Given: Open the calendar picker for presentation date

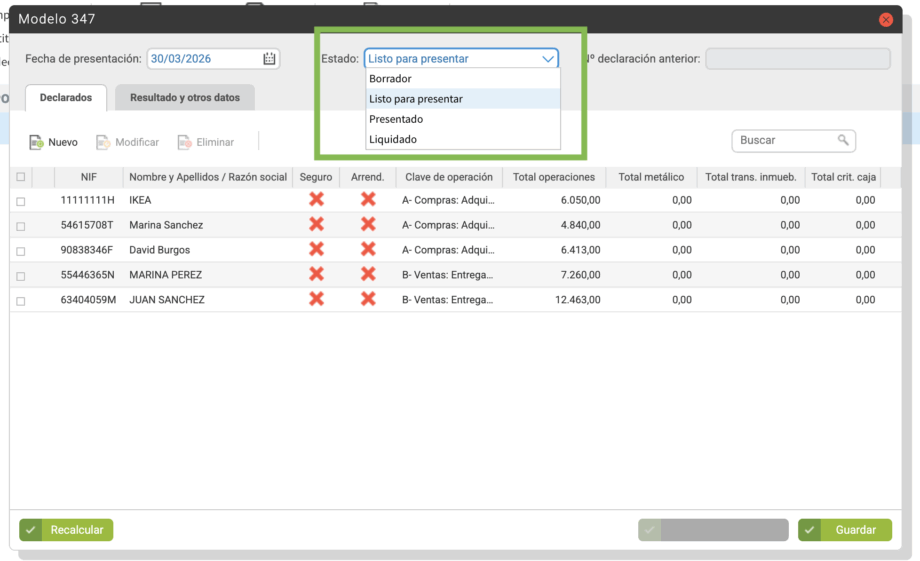Looking at the screenshot, I should tap(269, 59).
